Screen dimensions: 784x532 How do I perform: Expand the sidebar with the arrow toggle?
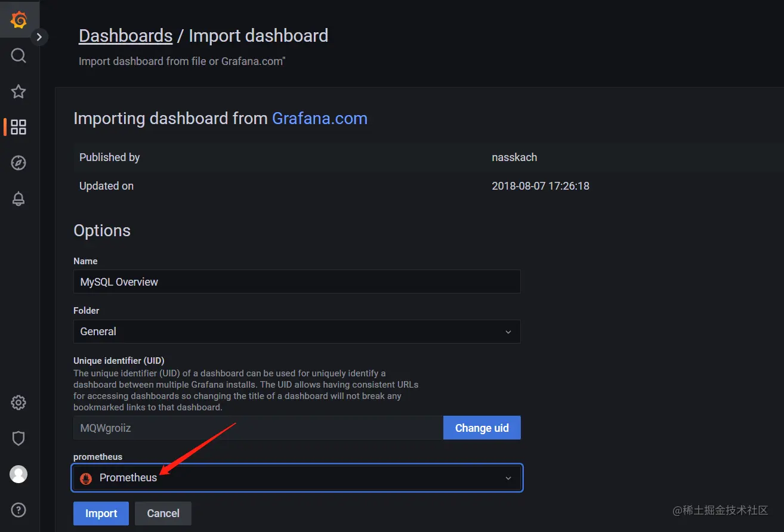point(39,37)
